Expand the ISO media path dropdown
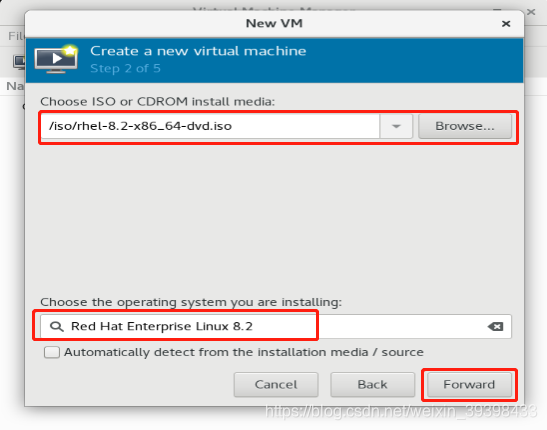547x430 pixels. click(x=396, y=126)
